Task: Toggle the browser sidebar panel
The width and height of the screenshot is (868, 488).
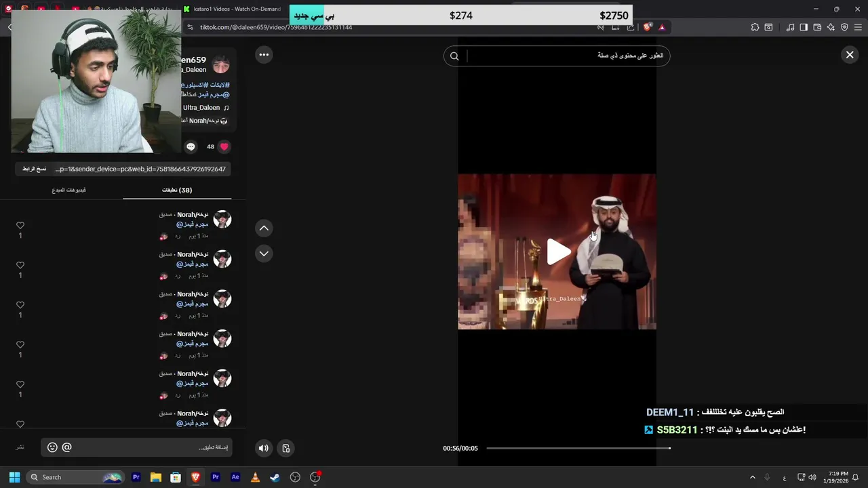Action: point(804,27)
